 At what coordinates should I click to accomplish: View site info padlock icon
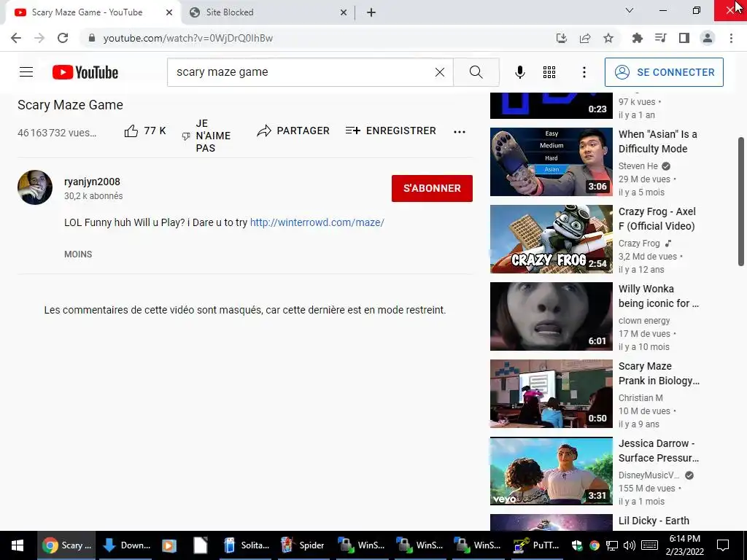pyautogui.click(x=91, y=38)
